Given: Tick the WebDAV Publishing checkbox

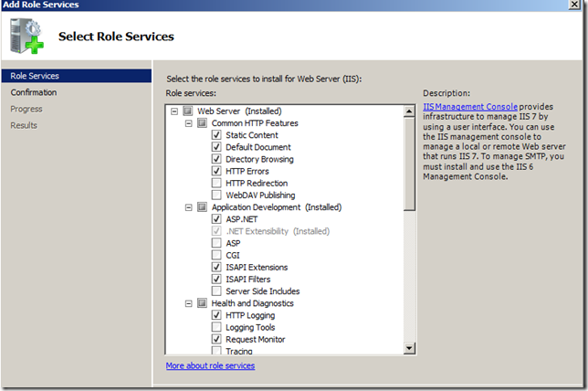Looking at the screenshot, I should [x=216, y=195].
